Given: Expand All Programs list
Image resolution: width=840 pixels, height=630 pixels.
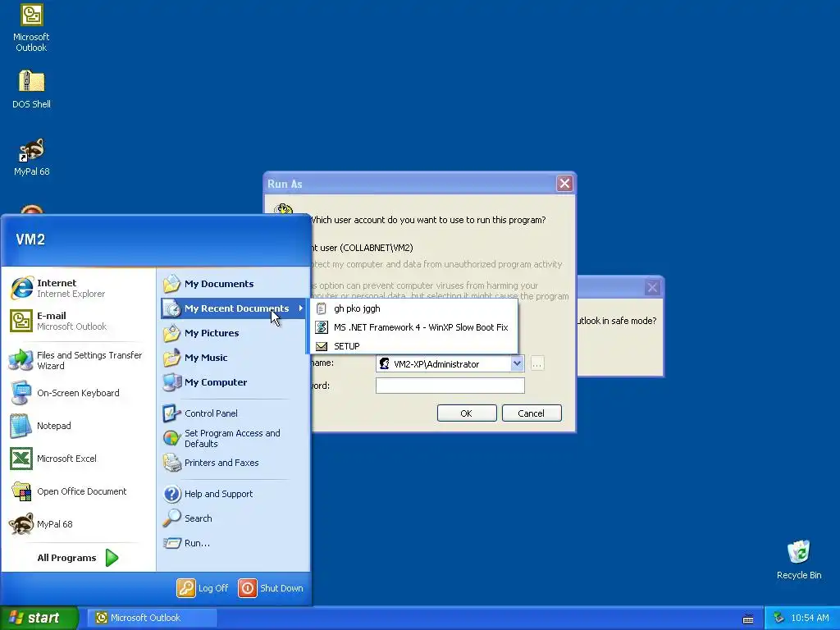Looking at the screenshot, I should coord(78,558).
